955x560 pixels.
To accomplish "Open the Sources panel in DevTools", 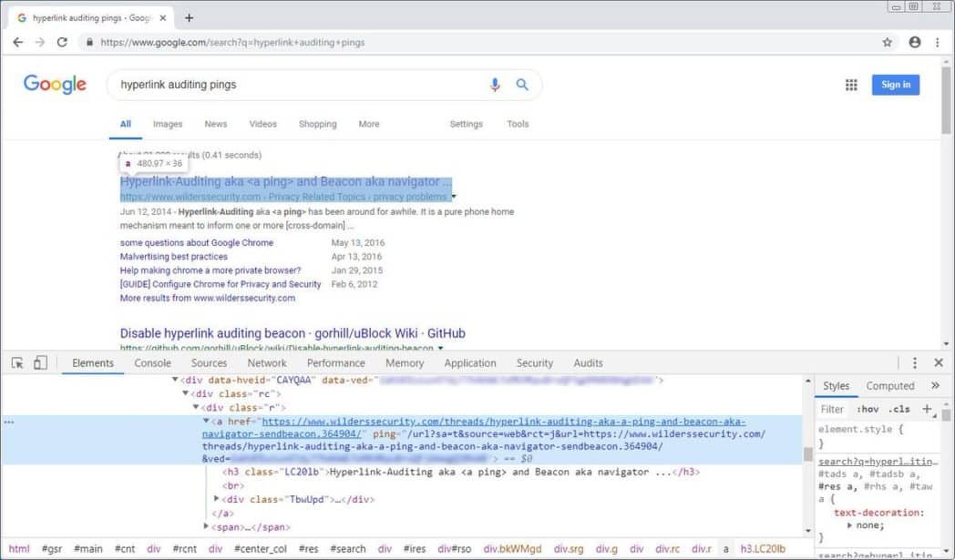I will pyautogui.click(x=209, y=362).
